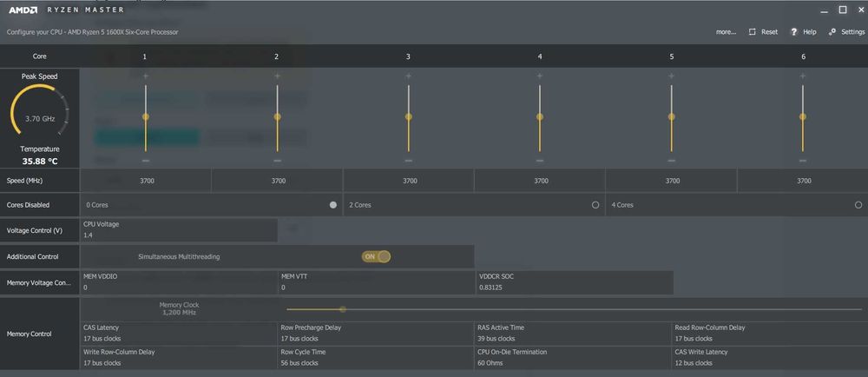Click the minus icon below Core 6 slider
This screenshot has width=868, height=377.
[x=803, y=161]
